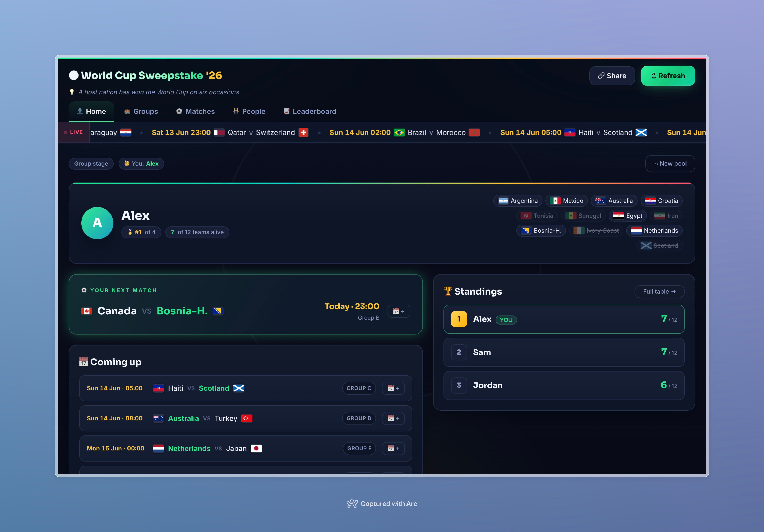This screenshot has height=532, width=764.
Task: Click the Haiti flag in Coming up
Action: coord(158,388)
